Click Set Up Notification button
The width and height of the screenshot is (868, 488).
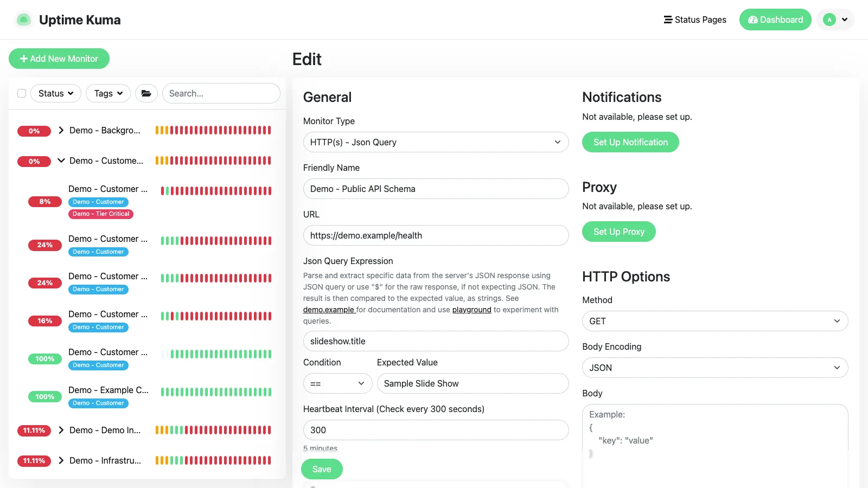pyautogui.click(x=630, y=142)
